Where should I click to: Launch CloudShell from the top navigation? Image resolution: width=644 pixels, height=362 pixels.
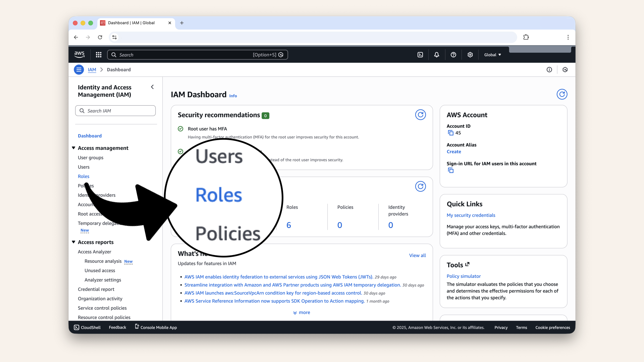tap(420, 55)
